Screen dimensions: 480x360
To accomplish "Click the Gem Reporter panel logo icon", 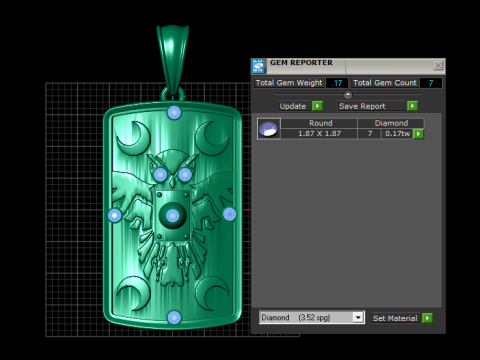I will pos(258,66).
